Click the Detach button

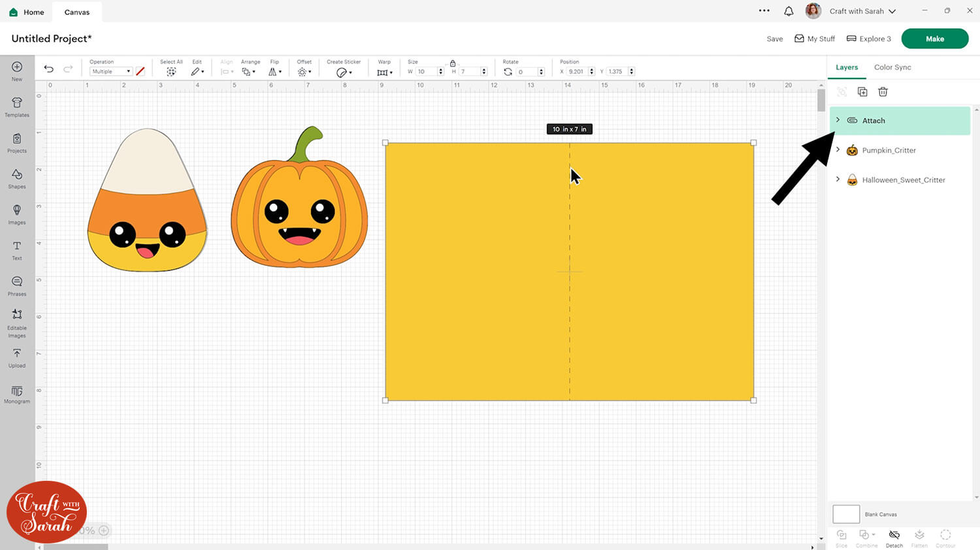(x=894, y=538)
